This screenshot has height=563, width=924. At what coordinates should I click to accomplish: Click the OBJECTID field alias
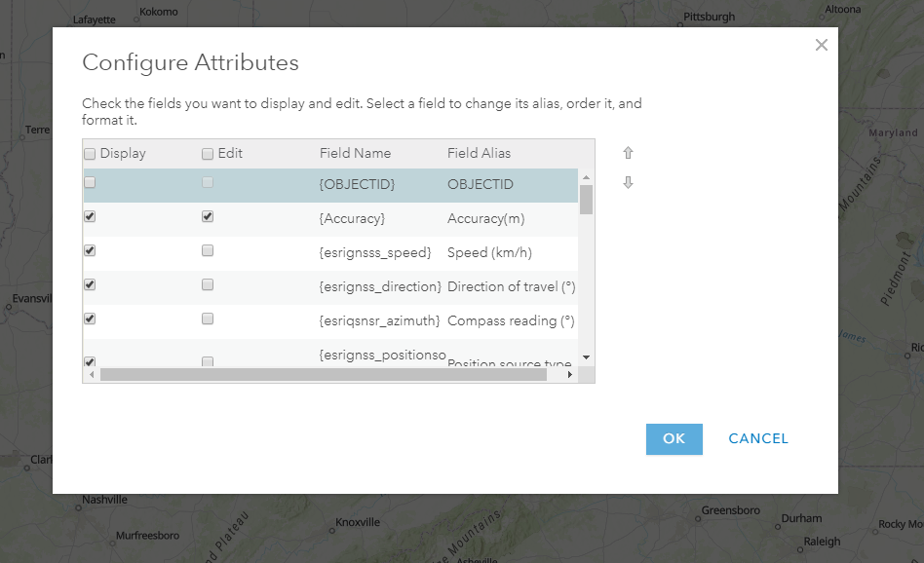click(x=481, y=184)
